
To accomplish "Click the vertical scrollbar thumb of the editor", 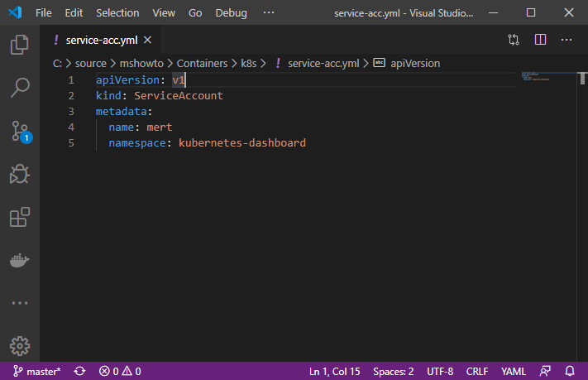I will click(x=582, y=79).
